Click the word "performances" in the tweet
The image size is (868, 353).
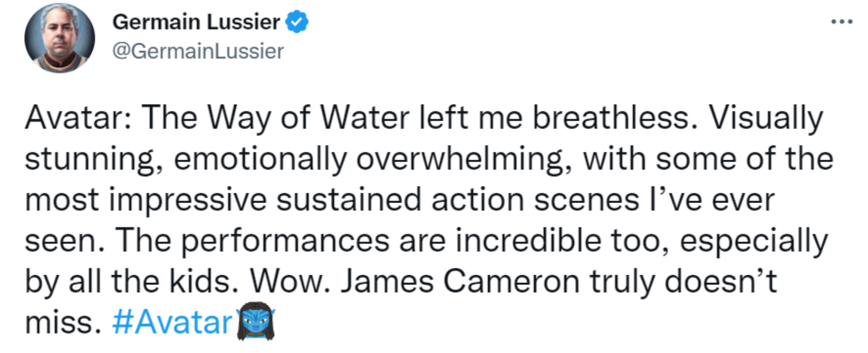[285, 241]
